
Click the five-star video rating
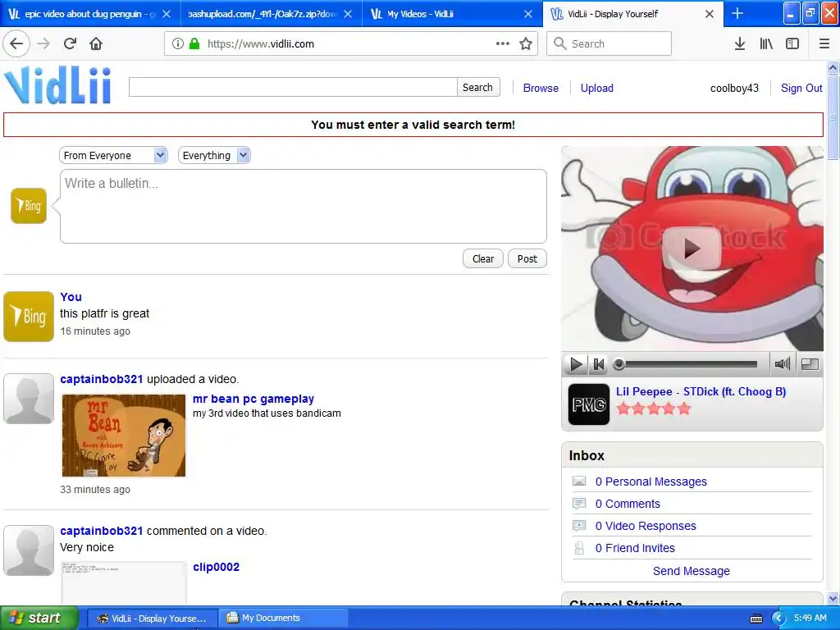coord(654,409)
